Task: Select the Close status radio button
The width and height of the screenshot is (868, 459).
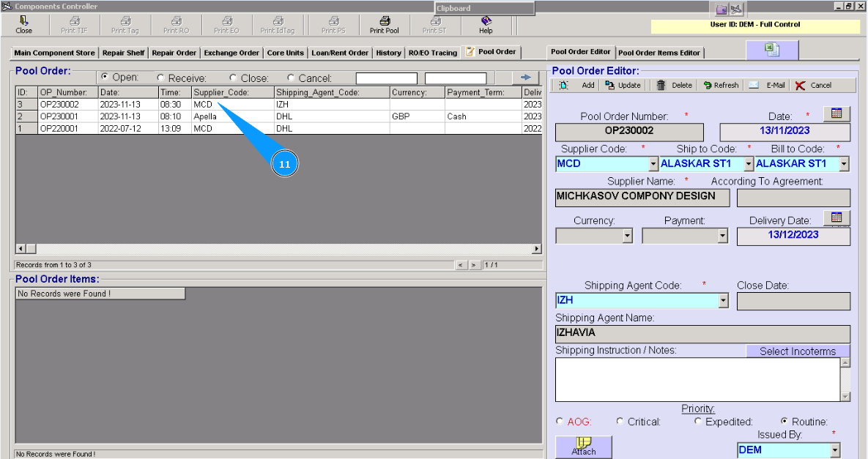Action: click(x=233, y=78)
